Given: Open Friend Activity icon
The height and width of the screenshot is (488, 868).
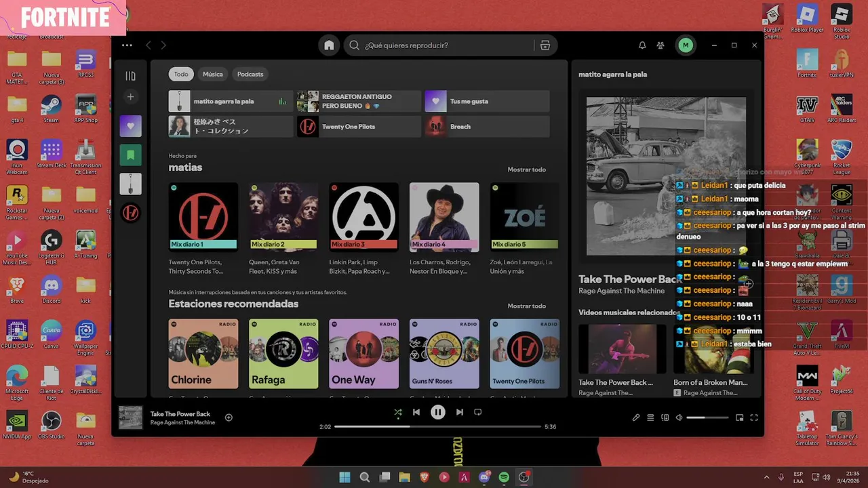Looking at the screenshot, I should click(x=660, y=45).
